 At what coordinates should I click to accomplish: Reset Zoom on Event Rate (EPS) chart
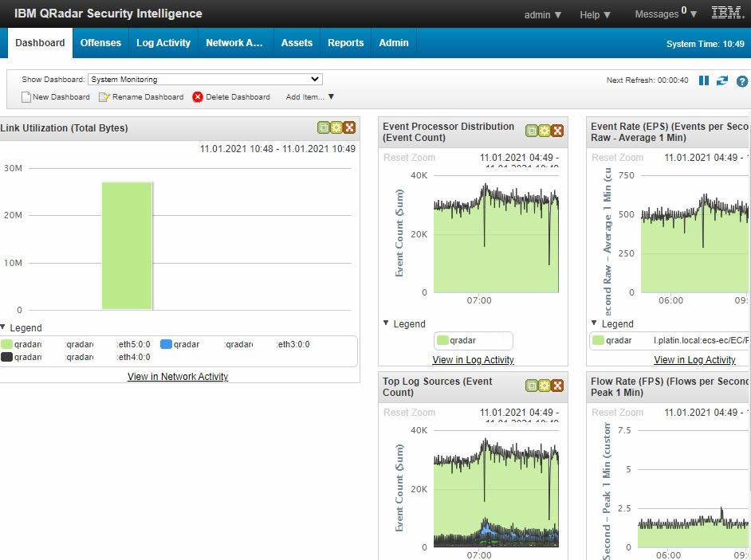pyautogui.click(x=617, y=158)
